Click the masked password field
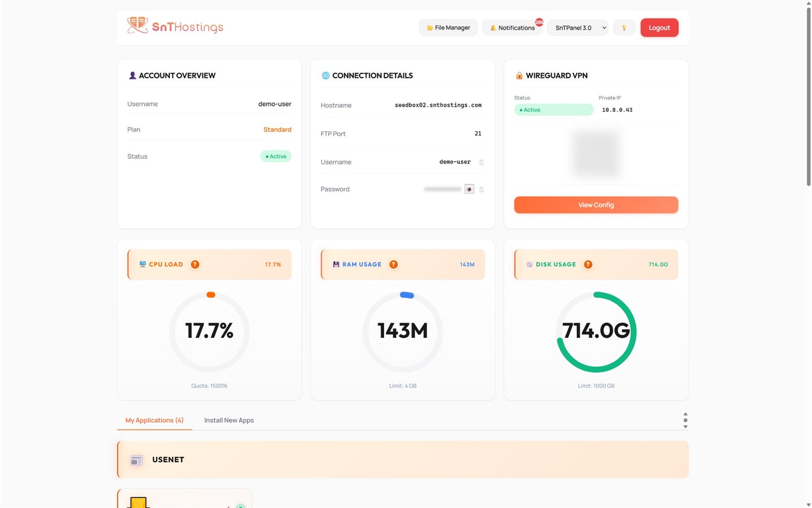The image size is (812, 508). pyautogui.click(x=443, y=189)
